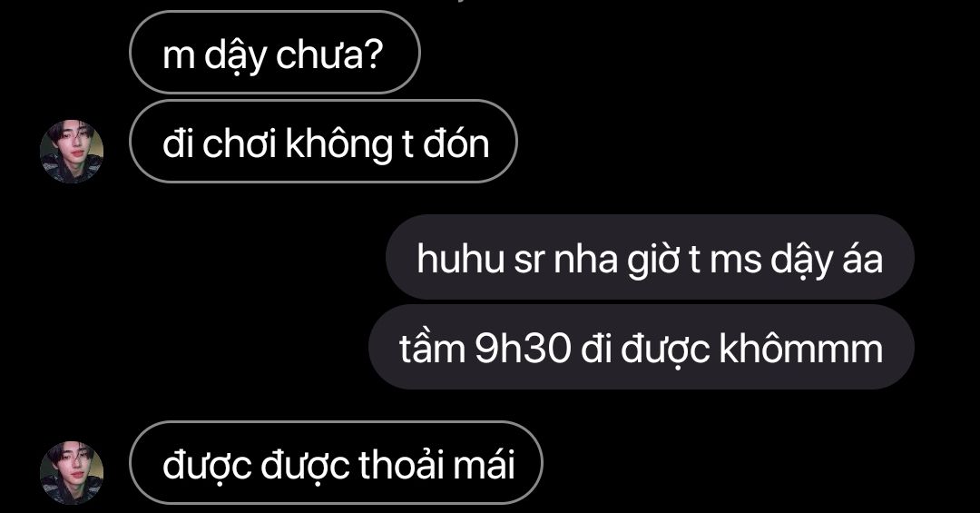Click the word 'tầm' in the sent message
Screen dimensions: 980x513
[433, 347]
